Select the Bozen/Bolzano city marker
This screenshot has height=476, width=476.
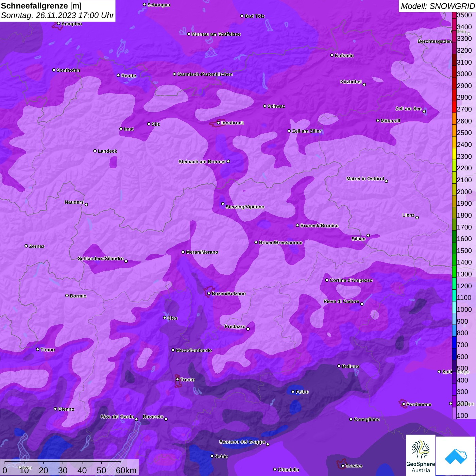pyautogui.click(x=209, y=293)
